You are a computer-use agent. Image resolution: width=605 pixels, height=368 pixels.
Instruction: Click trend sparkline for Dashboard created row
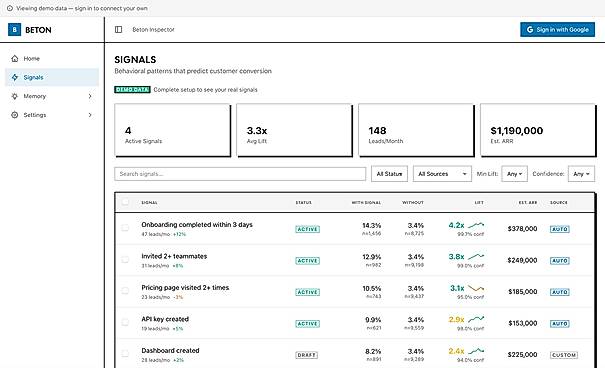[476, 351]
